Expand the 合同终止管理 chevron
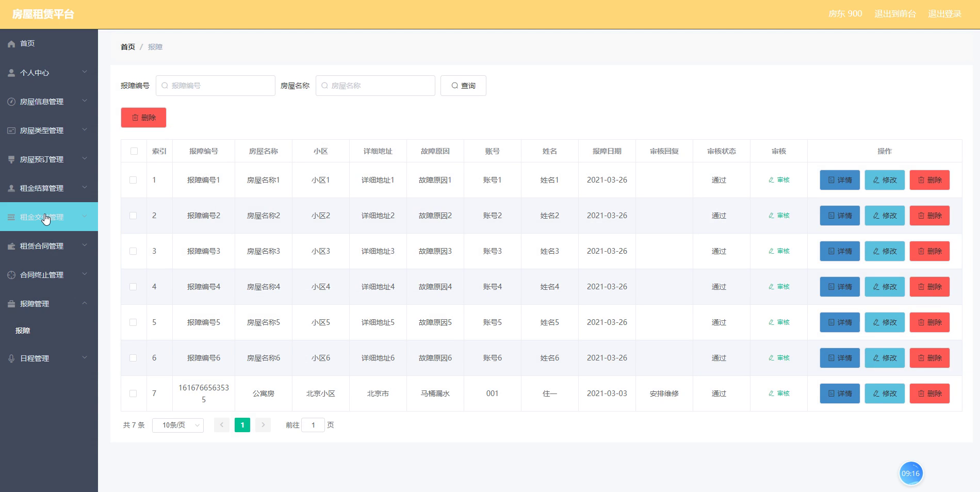Image resolution: width=980 pixels, height=492 pixels. point(85,274)
